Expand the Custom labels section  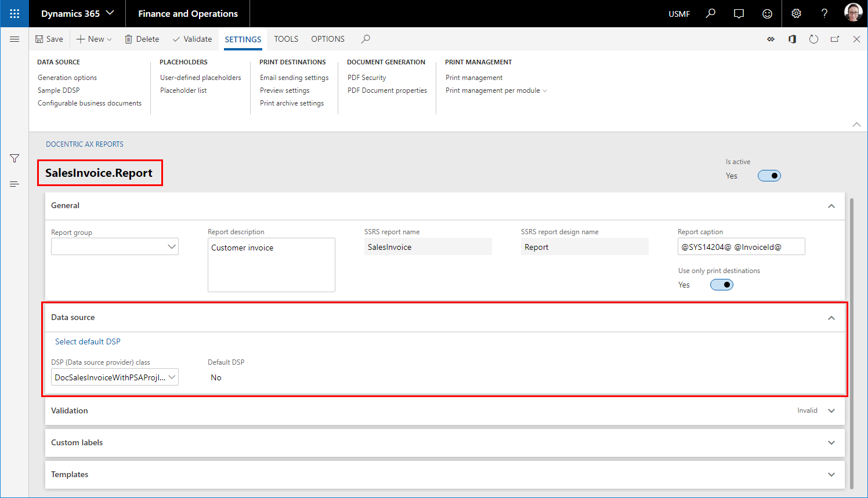point(831,442)
